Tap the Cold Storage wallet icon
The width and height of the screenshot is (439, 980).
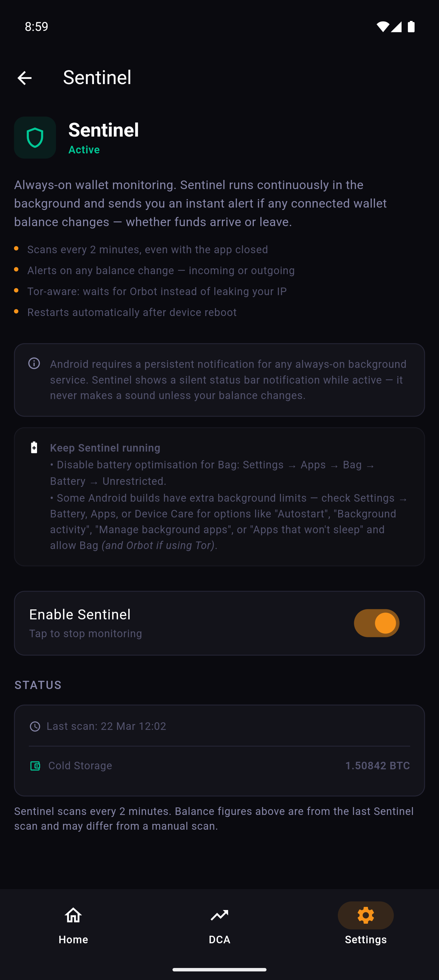[x=35, y=766]
